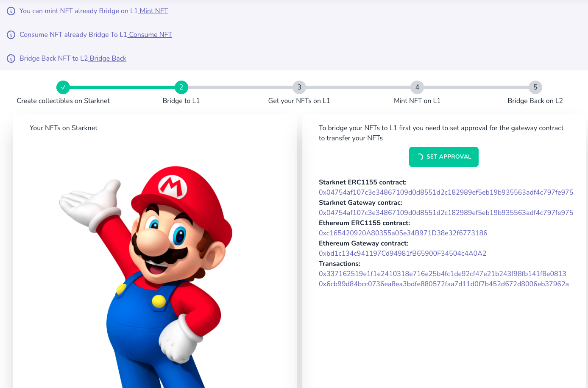Click the info icon beside "Bridge Back NFT" banner
588x388 pixels.
[11, 58]
